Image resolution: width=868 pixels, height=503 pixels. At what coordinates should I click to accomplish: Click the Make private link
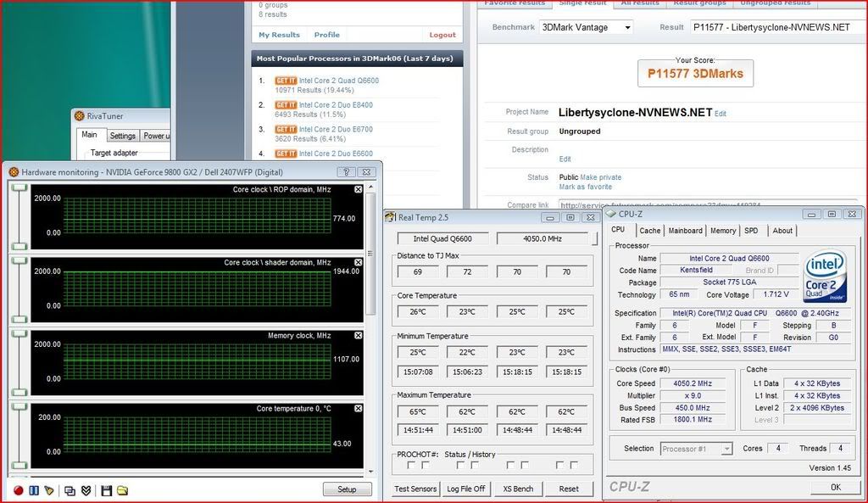[601, 177]
